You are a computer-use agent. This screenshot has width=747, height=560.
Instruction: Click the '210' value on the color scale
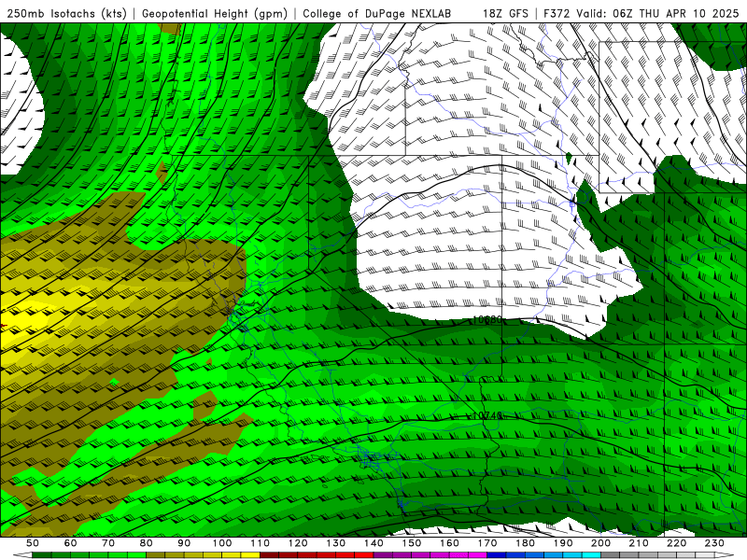click(x=639, y=543)
